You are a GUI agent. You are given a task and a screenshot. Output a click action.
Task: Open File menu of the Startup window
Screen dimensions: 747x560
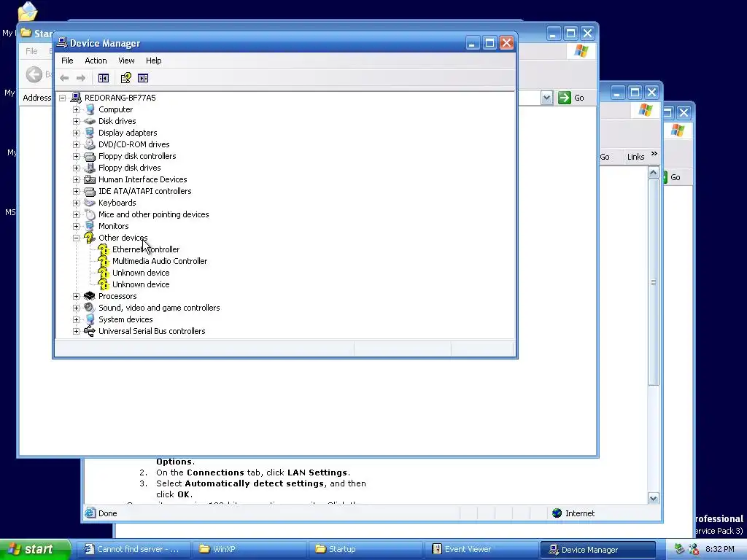point(31,51)
